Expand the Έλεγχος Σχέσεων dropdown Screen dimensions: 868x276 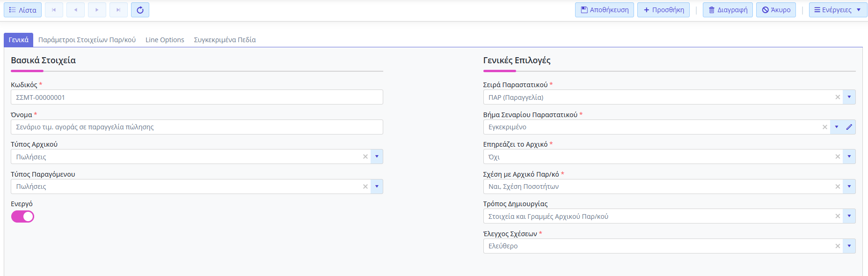click(x=849, y=246)
